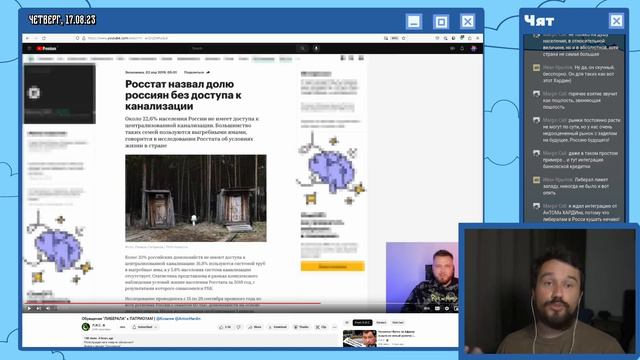This screenshot has height=360, width=640.
Task: Dislike the video with the thumbs-down
Action: 239,327
